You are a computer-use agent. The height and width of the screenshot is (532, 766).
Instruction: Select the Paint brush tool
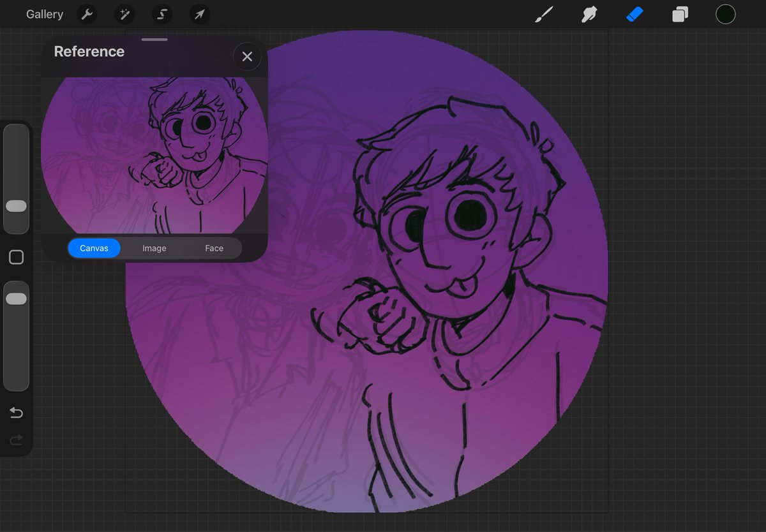(543, 14)
